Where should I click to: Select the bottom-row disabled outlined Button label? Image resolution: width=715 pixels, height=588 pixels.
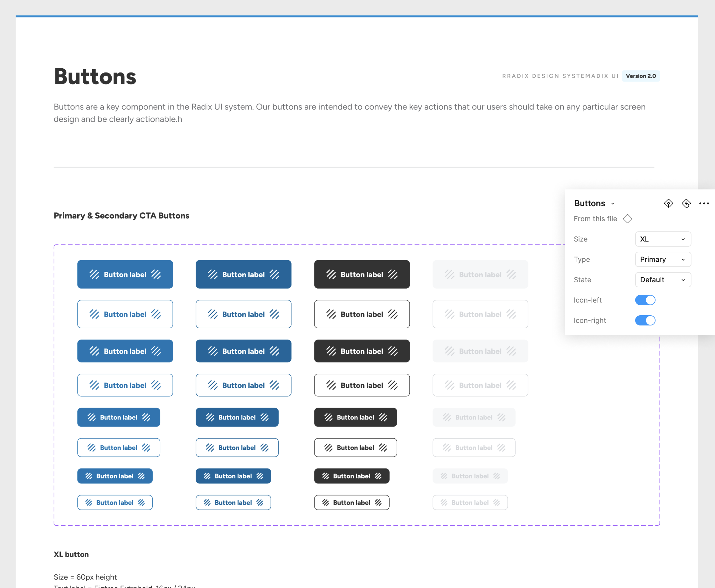pos(470,502)
